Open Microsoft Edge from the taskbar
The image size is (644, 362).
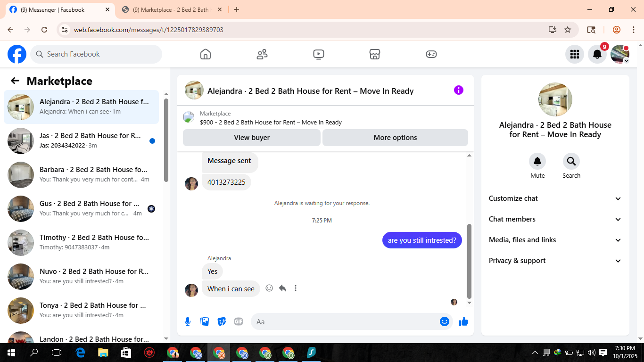[80, 353]
